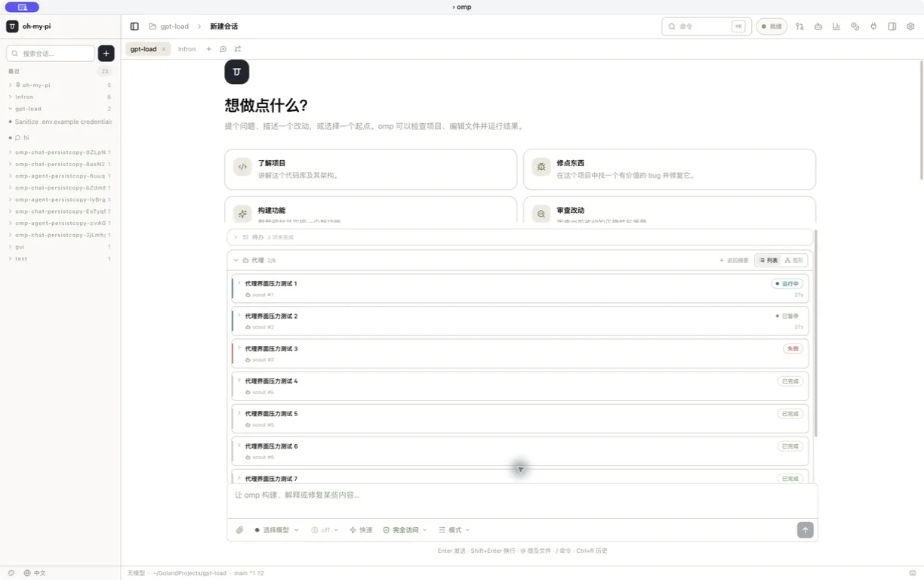Add a new tab with the plus icon
Screen dimensions: 924x580
click(209, 49)
